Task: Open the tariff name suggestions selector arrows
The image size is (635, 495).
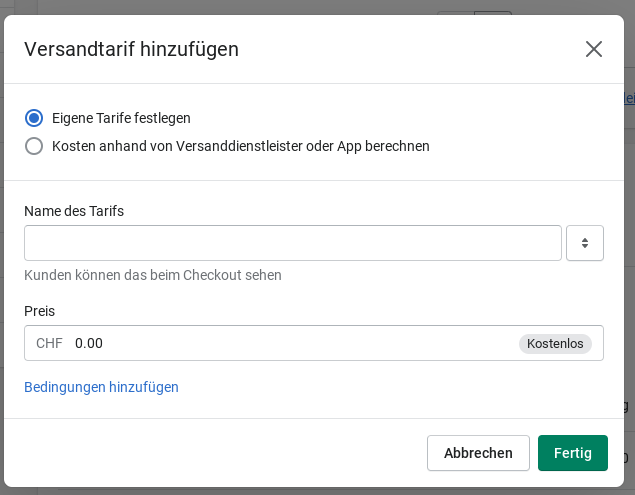Action: pos(585,243)
